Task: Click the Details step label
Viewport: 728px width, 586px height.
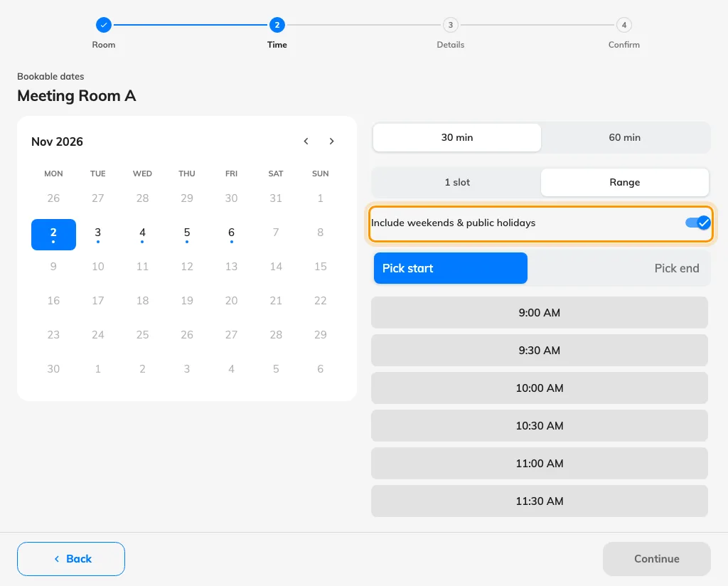Action: 450,45
